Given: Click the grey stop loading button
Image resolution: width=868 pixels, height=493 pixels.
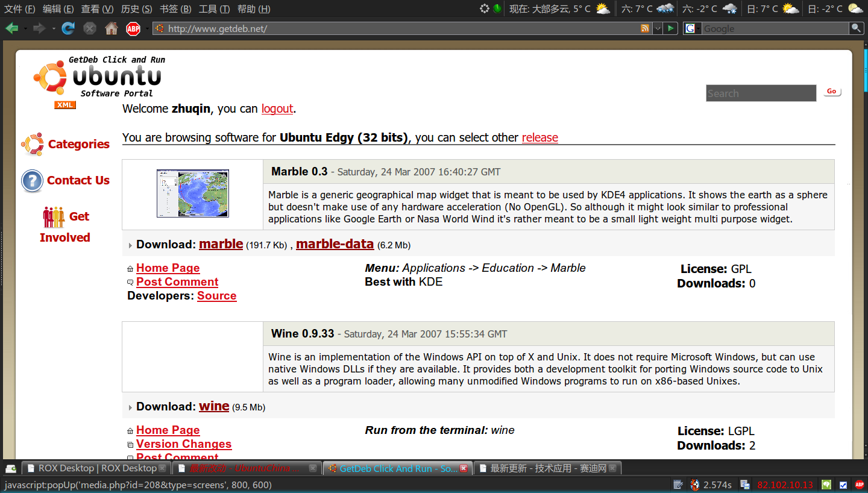Looking at the screenshot, I should pos(90,28).
